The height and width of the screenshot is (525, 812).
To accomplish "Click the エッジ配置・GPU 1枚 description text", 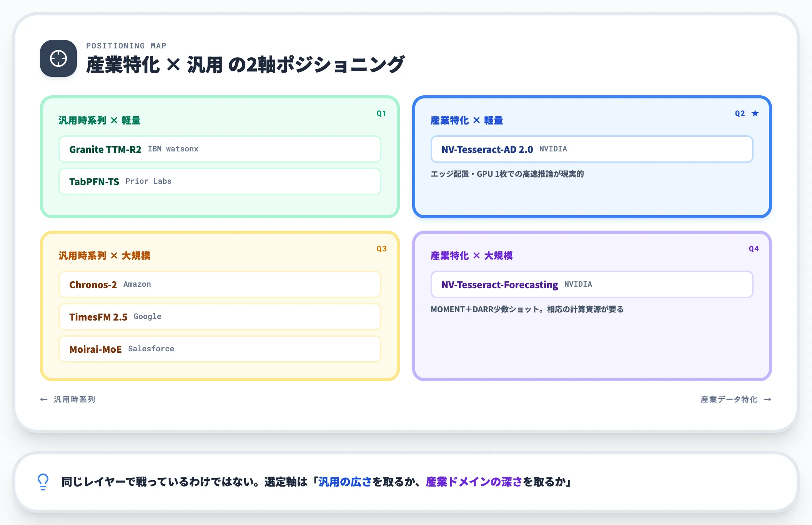I will click(507, 174).
